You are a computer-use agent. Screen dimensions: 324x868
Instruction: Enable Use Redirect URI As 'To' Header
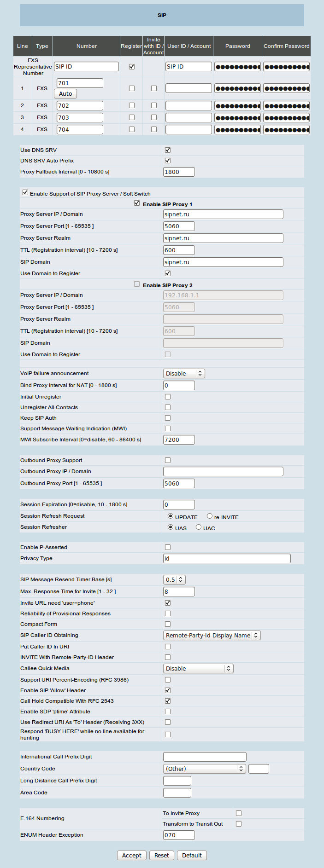click(x=168, y=722)
